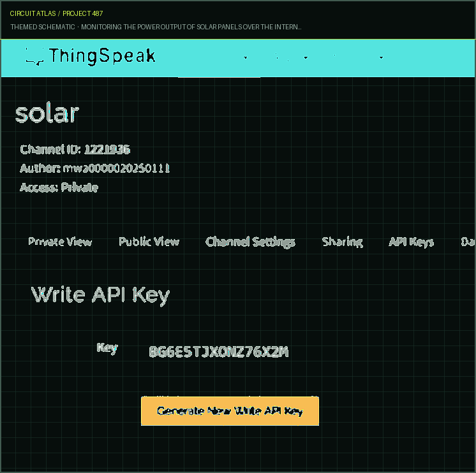476x473 pixels.
Task: Switch to the Private View tab
Action: click(x=60, y=242)
